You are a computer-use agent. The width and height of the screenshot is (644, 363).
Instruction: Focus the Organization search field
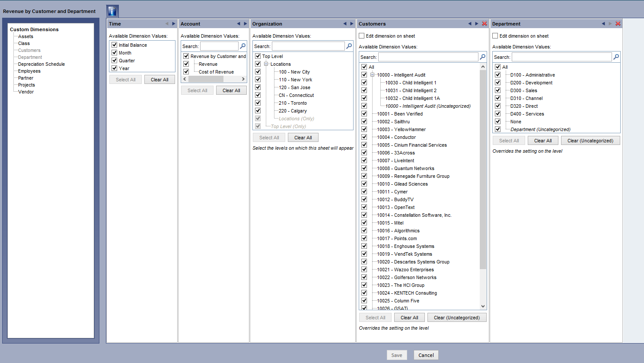click(308, 46)
